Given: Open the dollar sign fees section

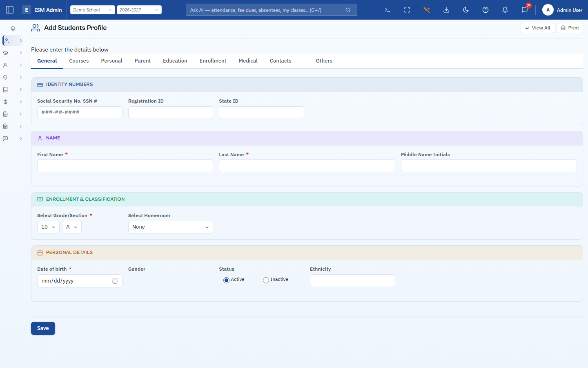Looking at the screenshot, I should point(6,102).
